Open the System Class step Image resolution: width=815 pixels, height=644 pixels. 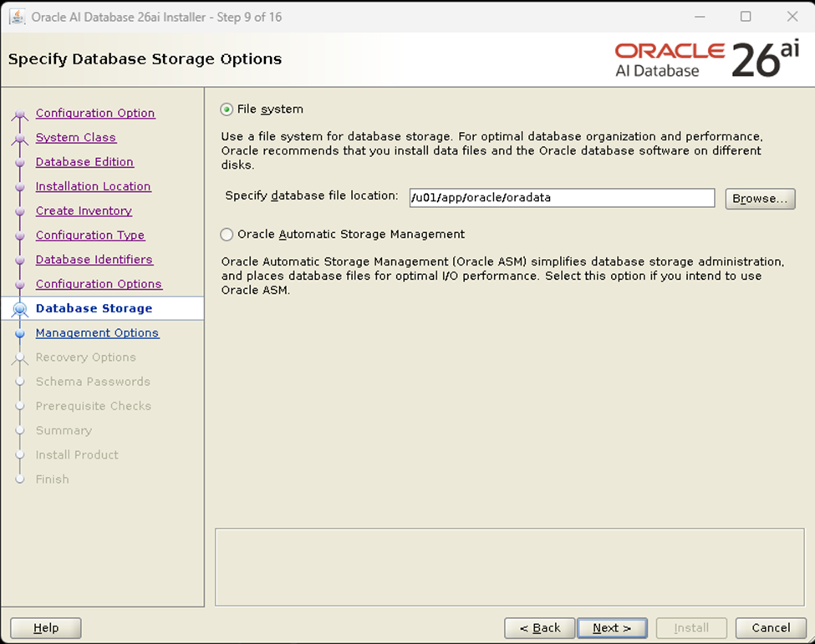[x=76, y=137]
